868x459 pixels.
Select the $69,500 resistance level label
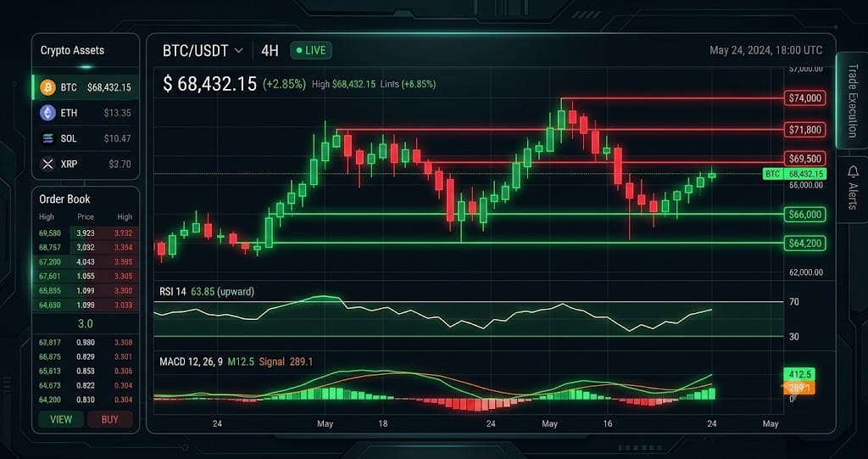coord(805,159)
